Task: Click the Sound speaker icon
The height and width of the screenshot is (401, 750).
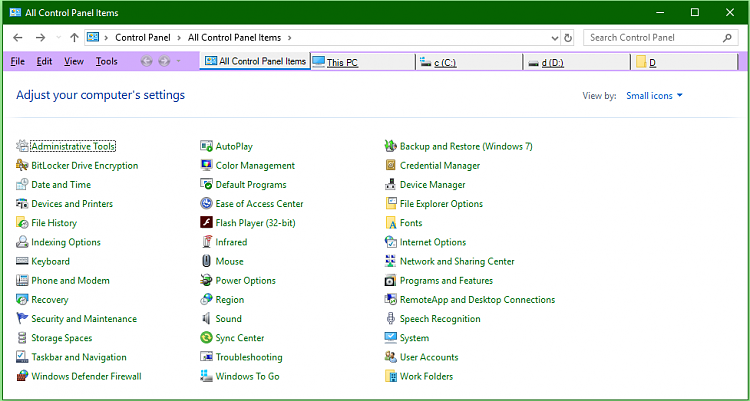Action: pyautogui.click(x=206, y=319)
